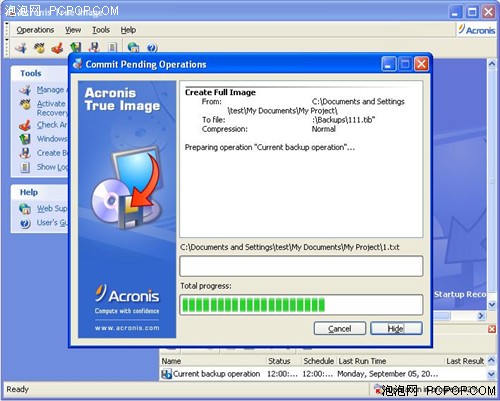Click the down arrow of main vertical scrollbar
This screenshot has height=401, width=500.
click(492, 304)
